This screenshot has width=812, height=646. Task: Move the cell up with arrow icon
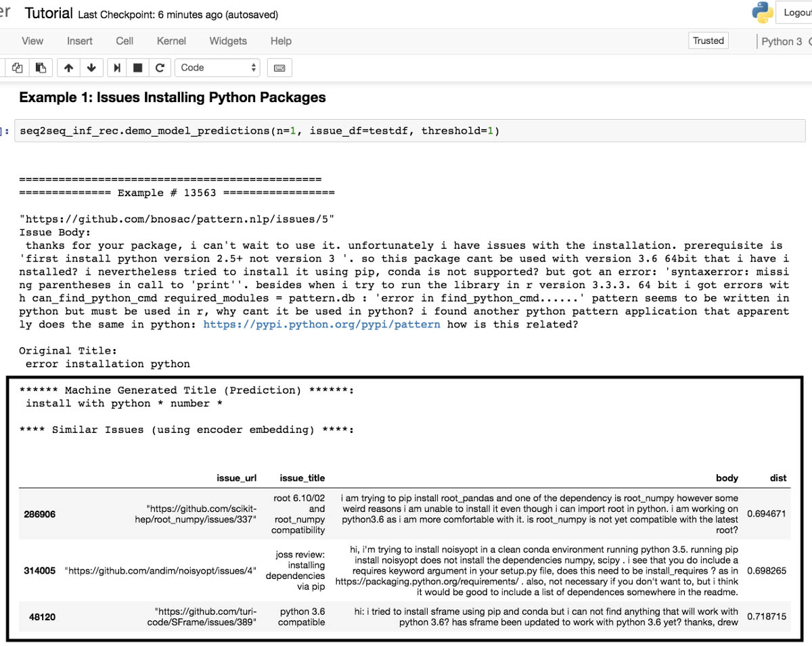coord(68,68)
